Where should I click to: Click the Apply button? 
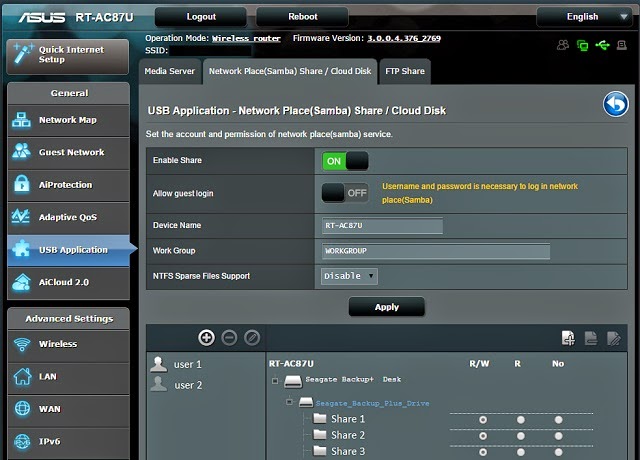click(387, 307)
